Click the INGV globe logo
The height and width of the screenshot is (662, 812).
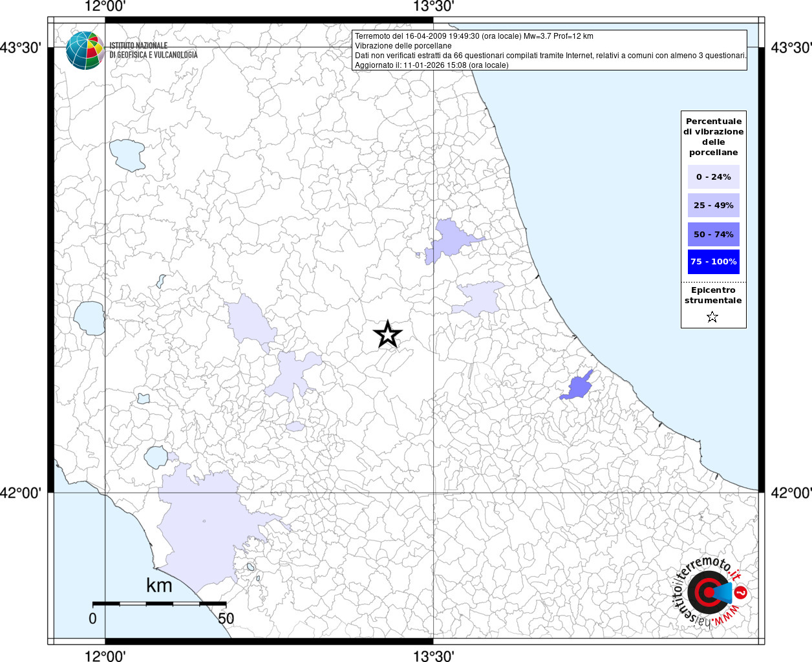click(x=85, y=50)
